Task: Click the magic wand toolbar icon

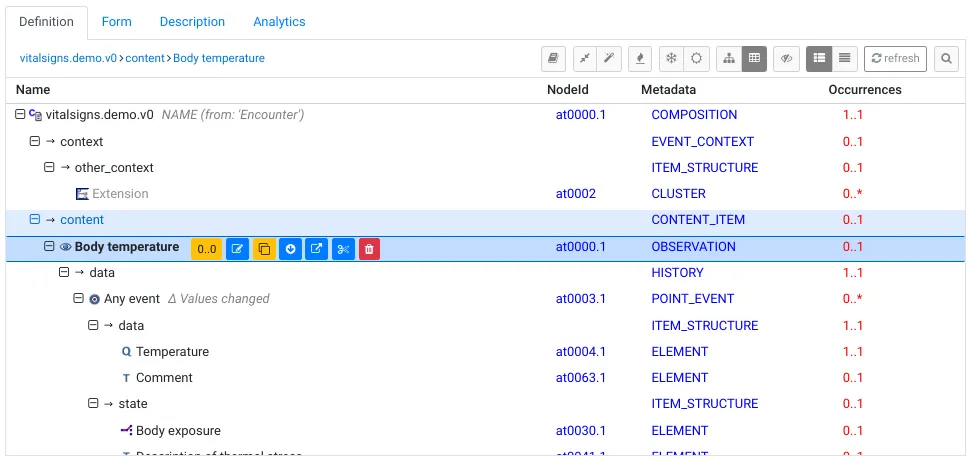Action: tap(609, 58)
